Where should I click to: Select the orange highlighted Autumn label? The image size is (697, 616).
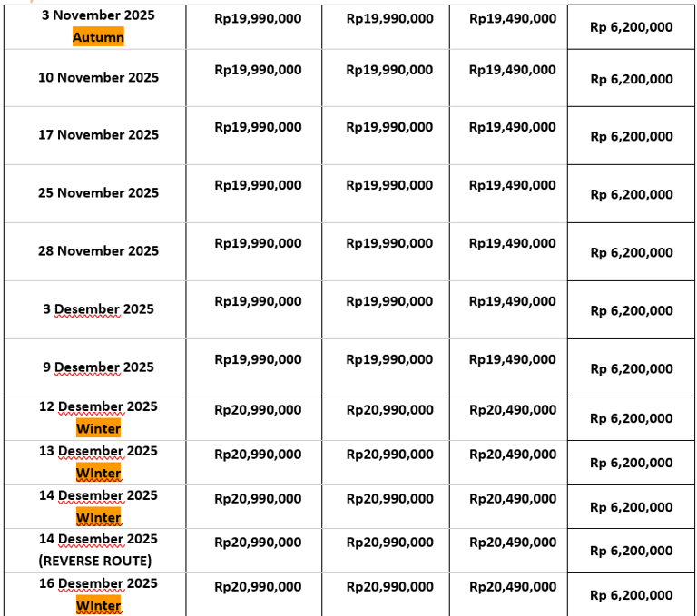click(98, 37)
